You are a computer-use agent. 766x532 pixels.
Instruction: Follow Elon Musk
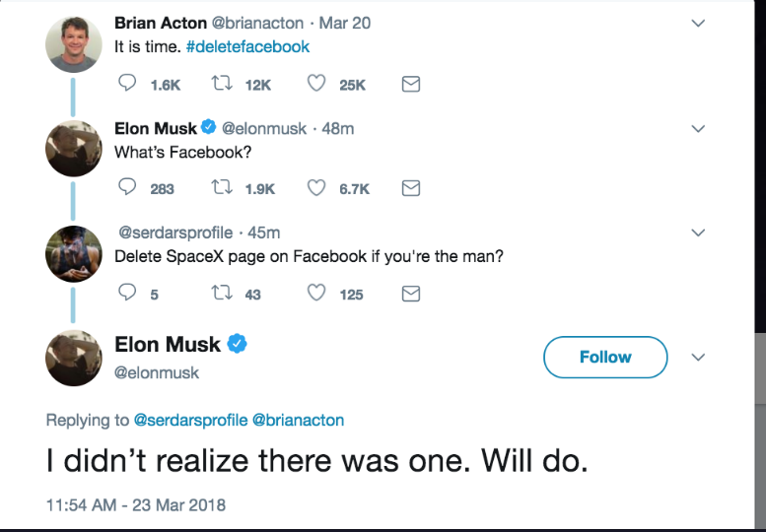click(x=605, y=357)
